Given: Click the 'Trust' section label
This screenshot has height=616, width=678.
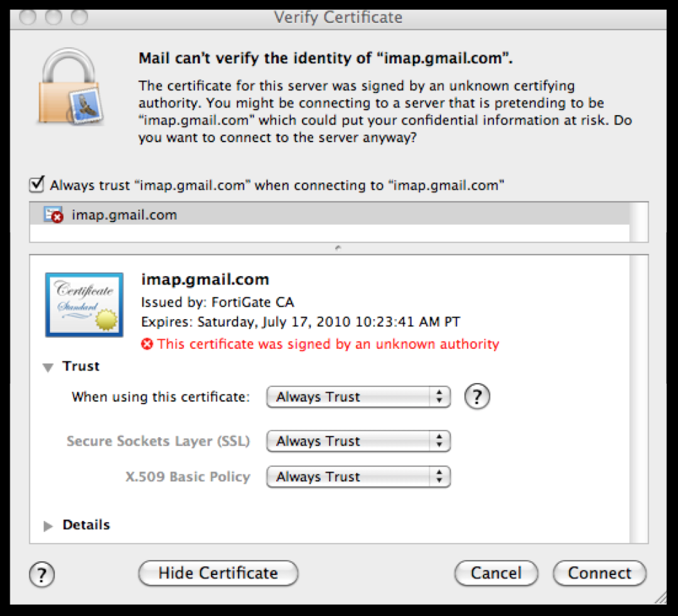Looking at the screenshot, I should tap(81, 366).
